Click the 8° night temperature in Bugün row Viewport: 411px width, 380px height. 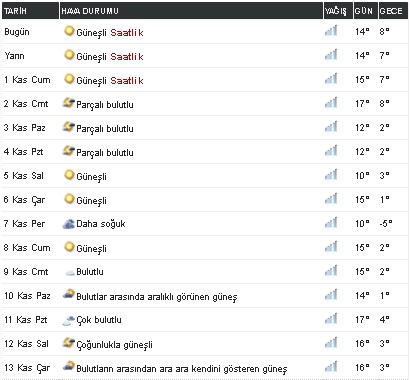384,31
